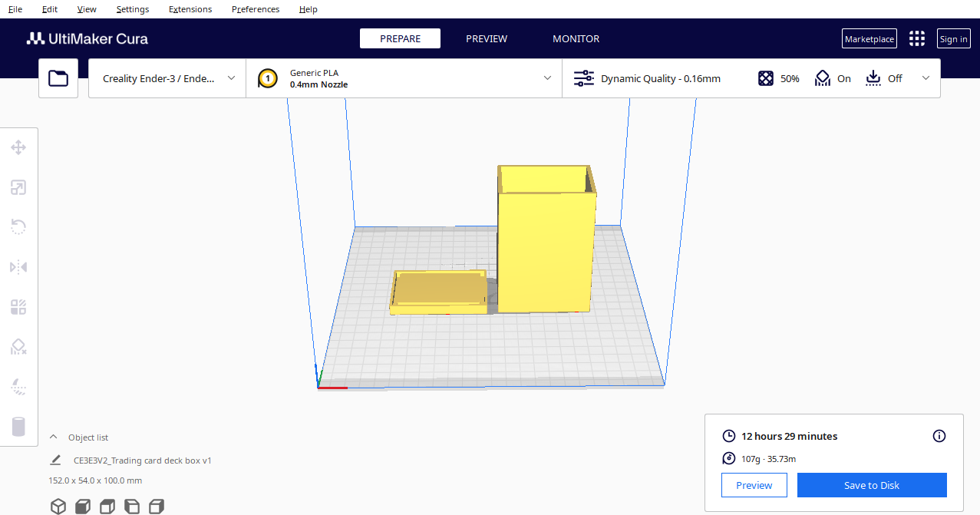The width and height of the screenshot is (980, 515).
Task: Click the Preview button near Save to Disk
Action: (754, 485)
